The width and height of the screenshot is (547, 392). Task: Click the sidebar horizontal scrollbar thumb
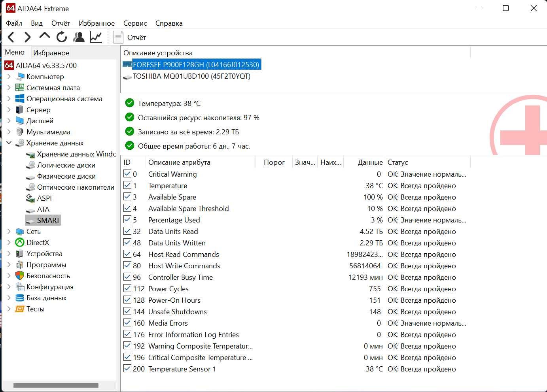pyautogui.click(x=56, y=385)
